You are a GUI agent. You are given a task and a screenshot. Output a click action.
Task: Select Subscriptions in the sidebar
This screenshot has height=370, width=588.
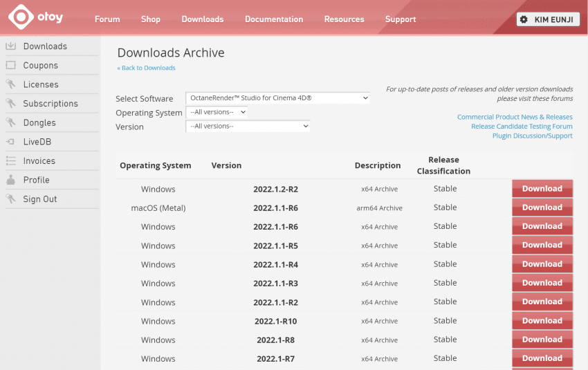point(52,104)
